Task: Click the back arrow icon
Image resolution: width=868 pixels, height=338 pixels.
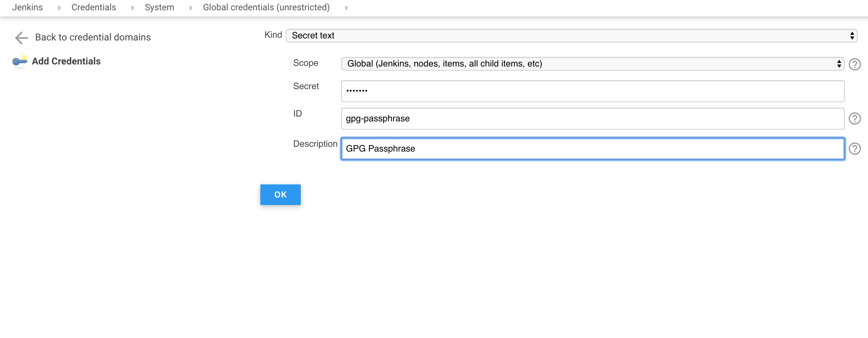Action: (21, 38)
